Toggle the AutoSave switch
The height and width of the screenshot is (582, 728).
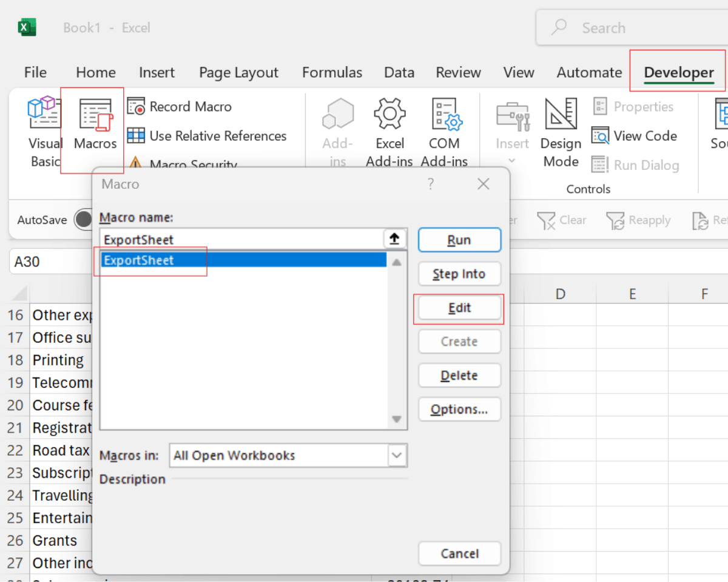pyautogui.click(x=83, y=220)
